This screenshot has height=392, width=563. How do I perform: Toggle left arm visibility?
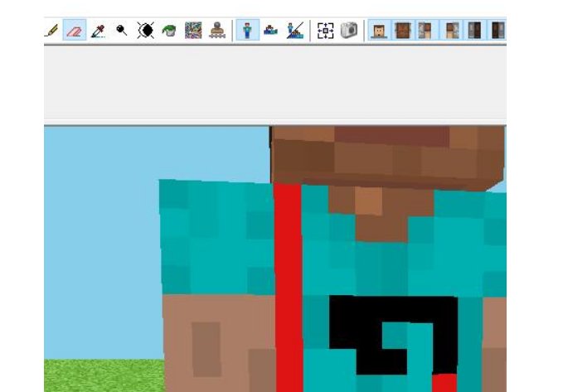point(425,31)
